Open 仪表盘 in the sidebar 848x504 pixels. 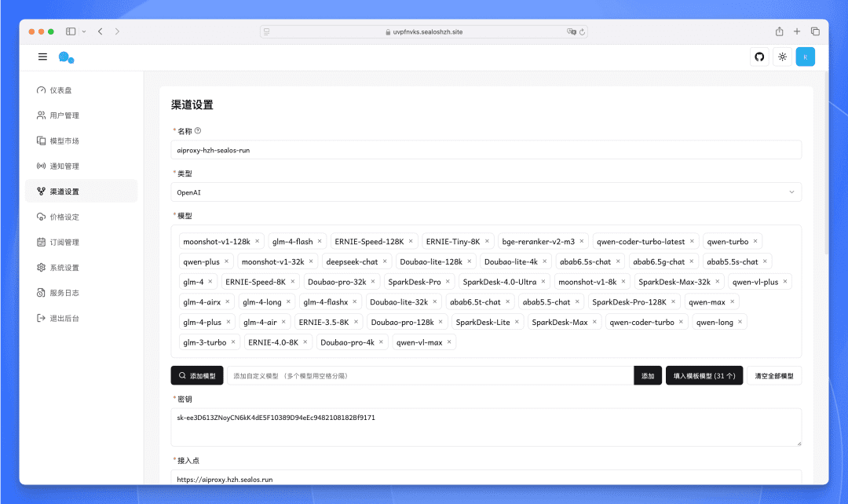(x=81, y=90)
